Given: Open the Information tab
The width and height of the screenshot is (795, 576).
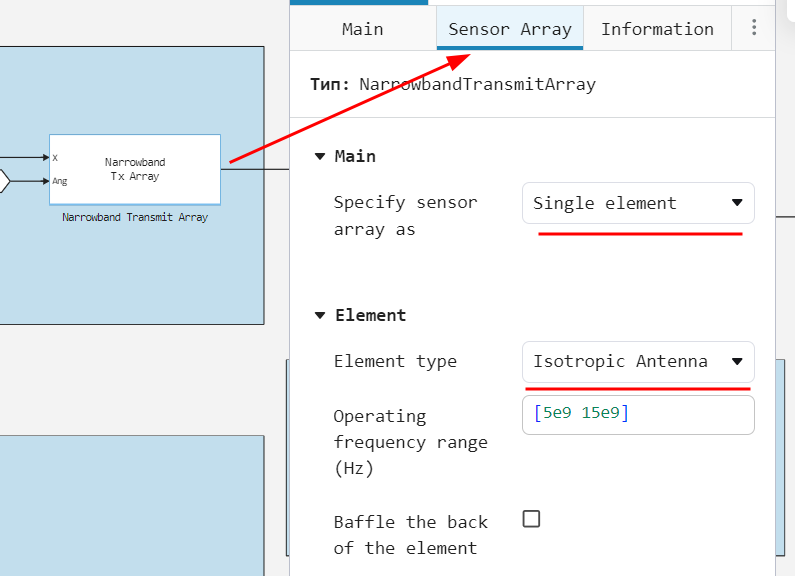Looking at the screenshot, I should (x=657, y=29).
